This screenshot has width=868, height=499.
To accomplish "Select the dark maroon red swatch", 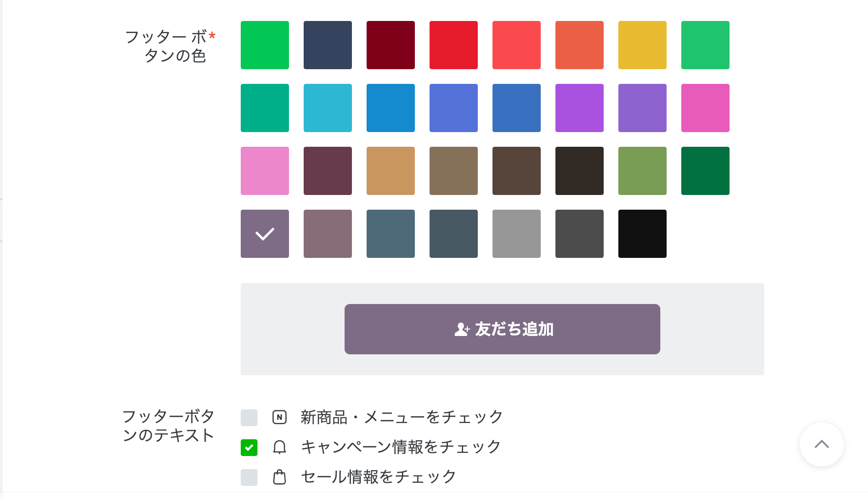I will pyautogui.click(x=391, y=45).
